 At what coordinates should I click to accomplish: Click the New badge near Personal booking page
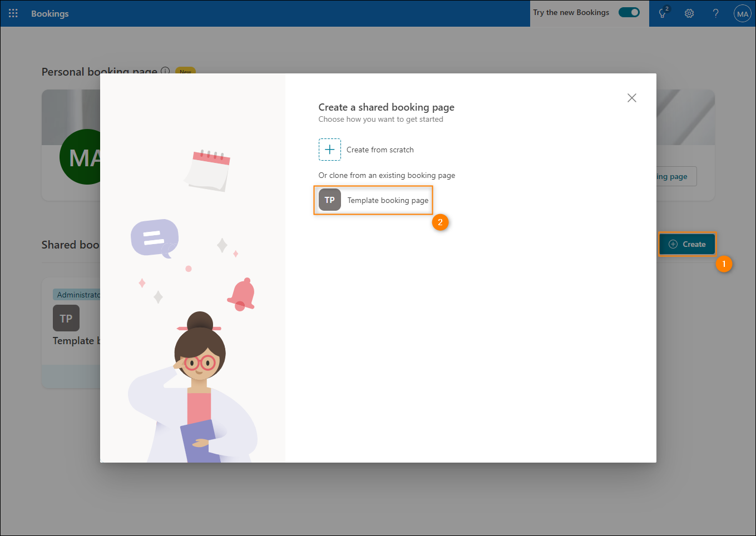pyautogui.click(x=185, y=71)
